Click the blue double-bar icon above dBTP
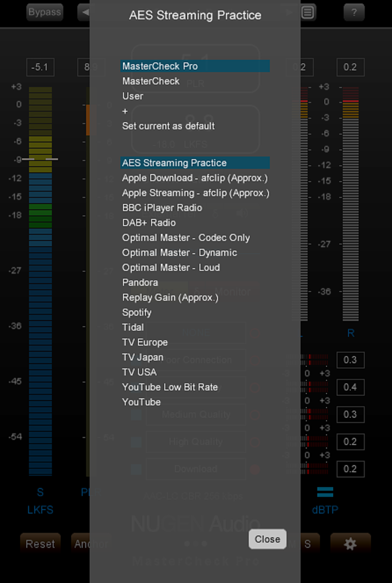Image resolution: width=392 pixels, height=583 pixels. click(325, 492)
